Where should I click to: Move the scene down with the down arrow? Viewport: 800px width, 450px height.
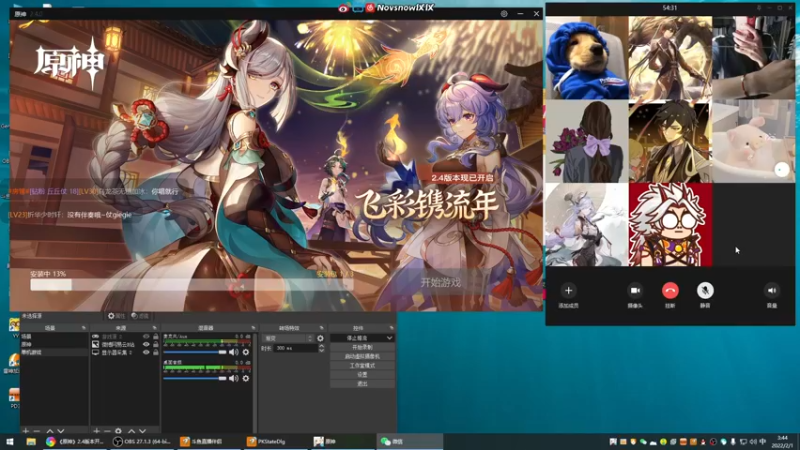click(x=61, y=431)
